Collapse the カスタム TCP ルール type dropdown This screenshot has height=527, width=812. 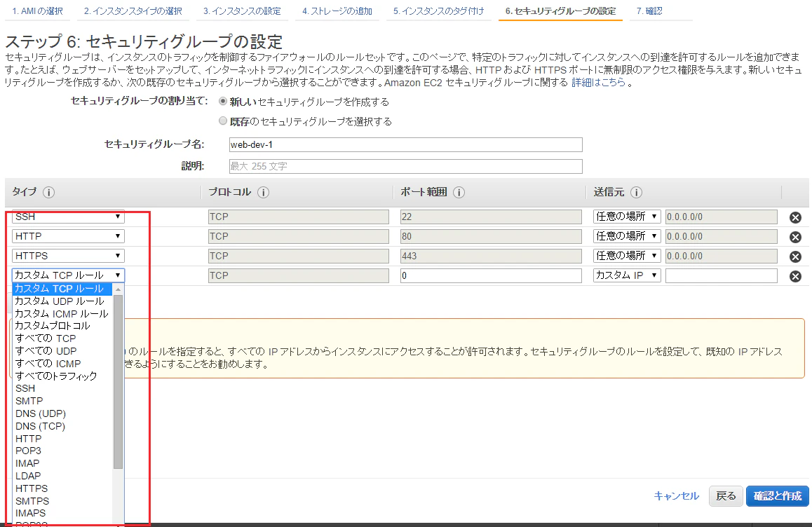pos(68,275)
